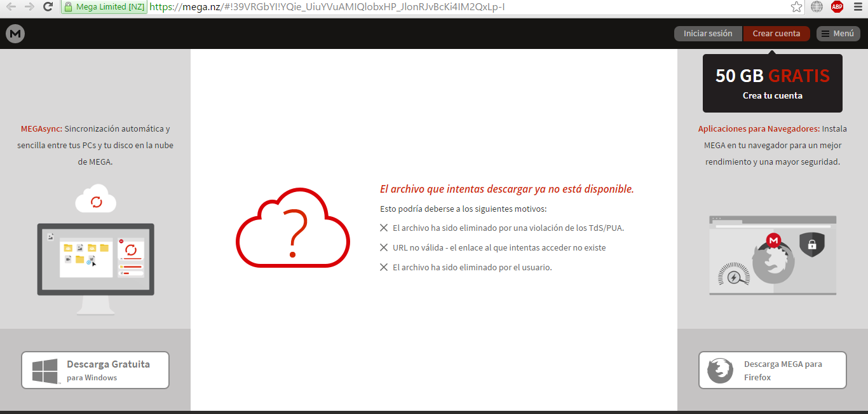Open the Adblock Plus extension icon
Viewport: 868px width, 414px height.
837,7
